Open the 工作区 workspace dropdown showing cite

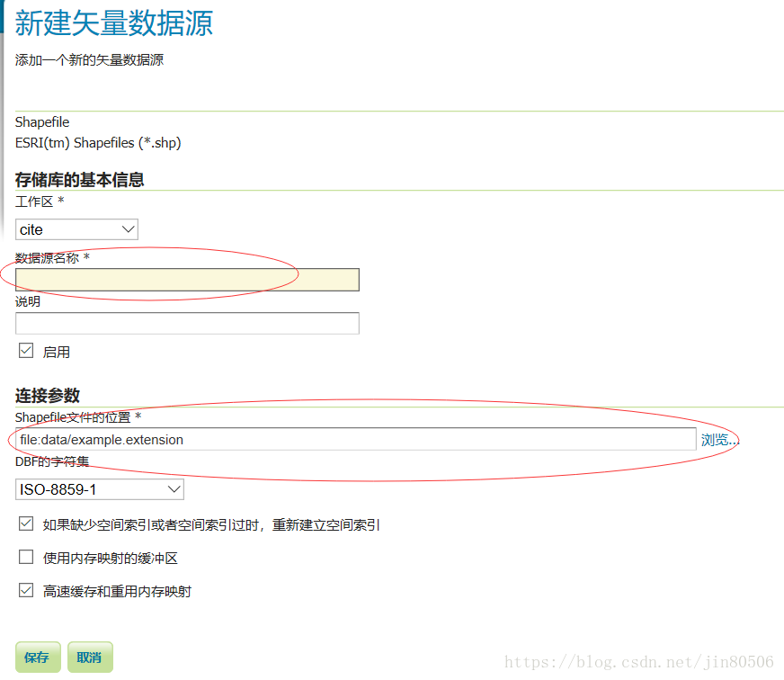pos(76,229)
